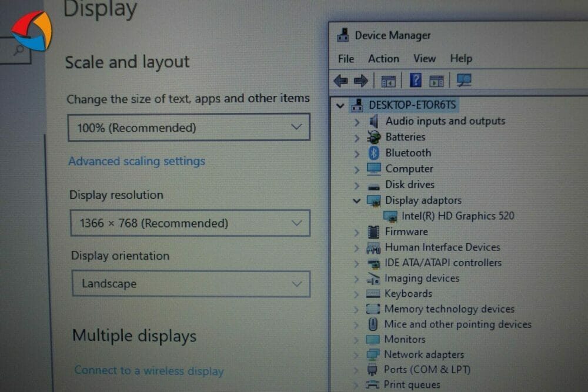Viewport: 588px width, 392px height.
Task: Click the Network adapters icon
Action: pyautogui.click(x=373, y=354)
